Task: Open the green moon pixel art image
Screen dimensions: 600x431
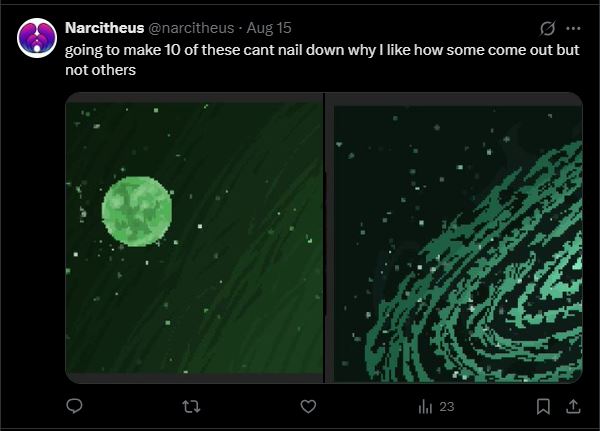Action: point(194,237)
